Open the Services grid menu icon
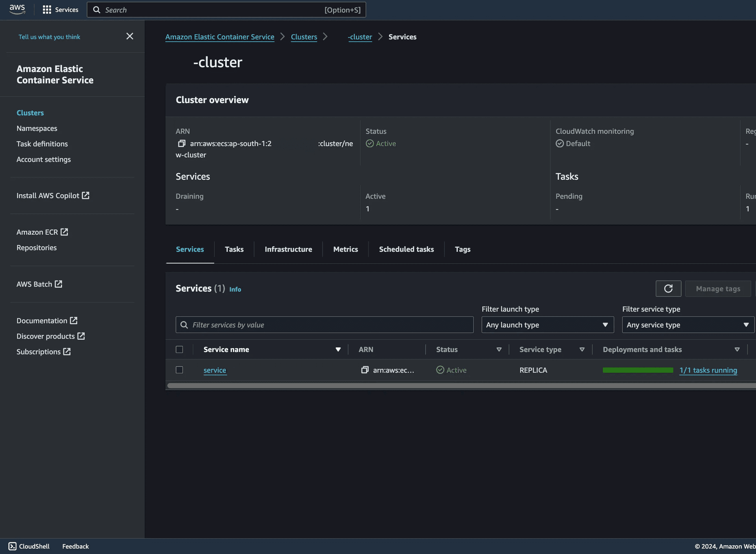This screenshot has height=554, width=756. (47, 9)
